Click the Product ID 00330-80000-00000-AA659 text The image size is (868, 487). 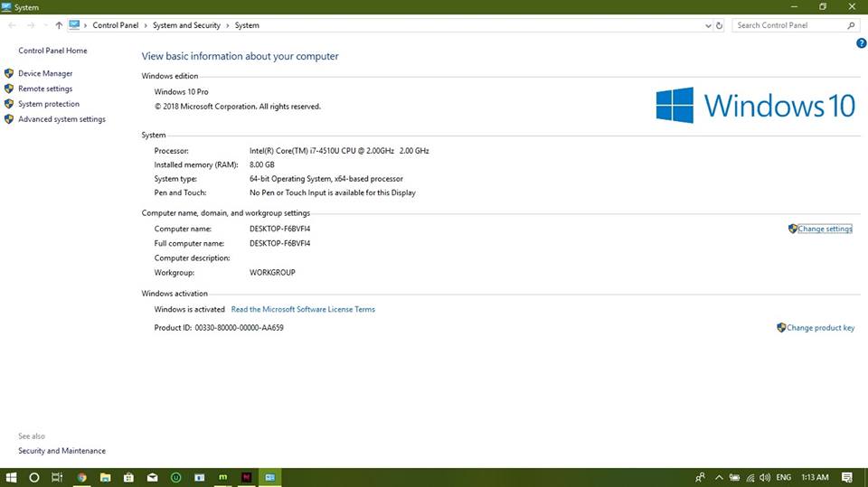coord(219,328)
